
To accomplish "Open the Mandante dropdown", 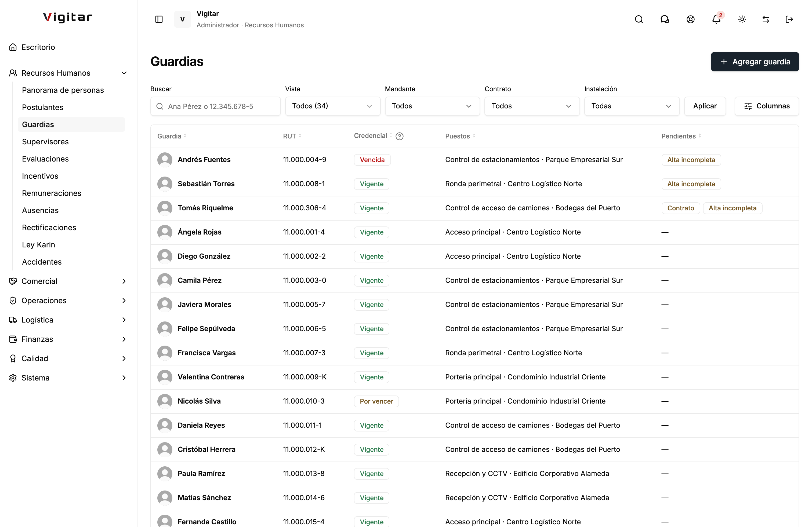I will tap(432, 106).
